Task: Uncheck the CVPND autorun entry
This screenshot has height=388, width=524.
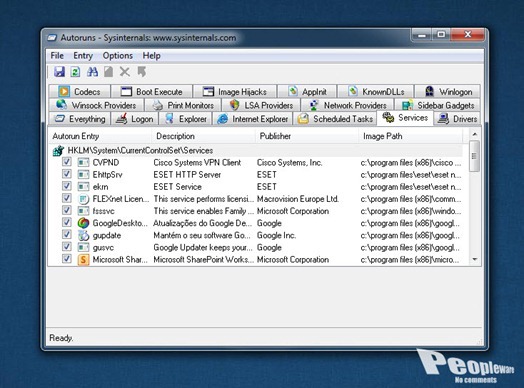Action: click(67, 162)
